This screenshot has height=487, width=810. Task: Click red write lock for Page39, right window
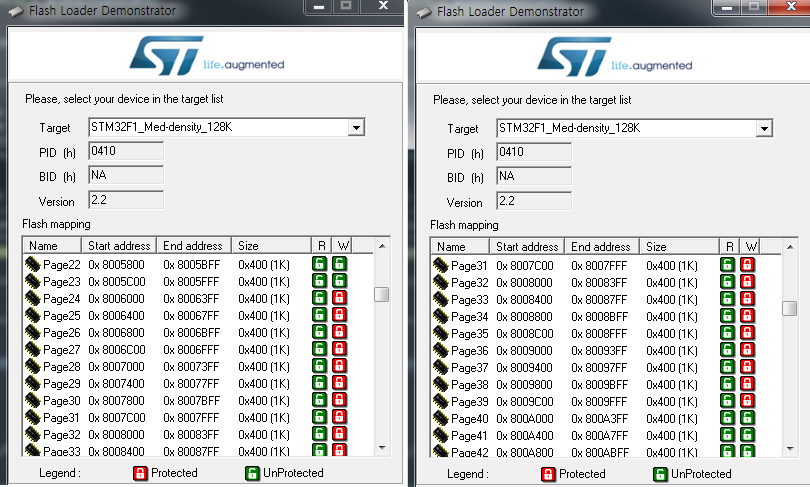click(x=747, y=401)
